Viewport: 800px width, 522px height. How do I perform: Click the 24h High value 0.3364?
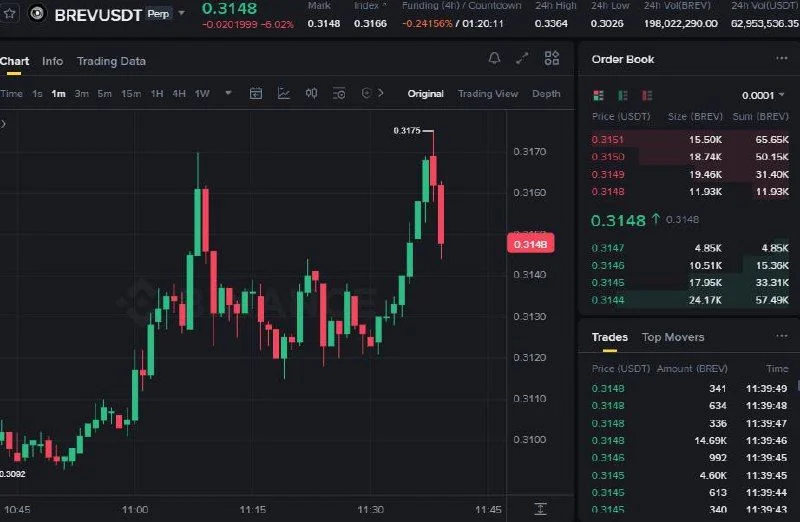551,23
